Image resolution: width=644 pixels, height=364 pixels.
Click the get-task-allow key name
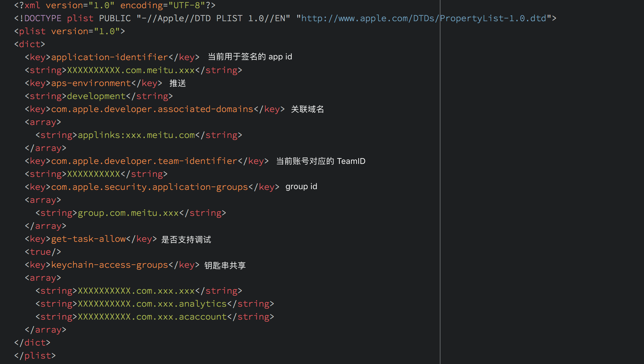coord(88,239)
